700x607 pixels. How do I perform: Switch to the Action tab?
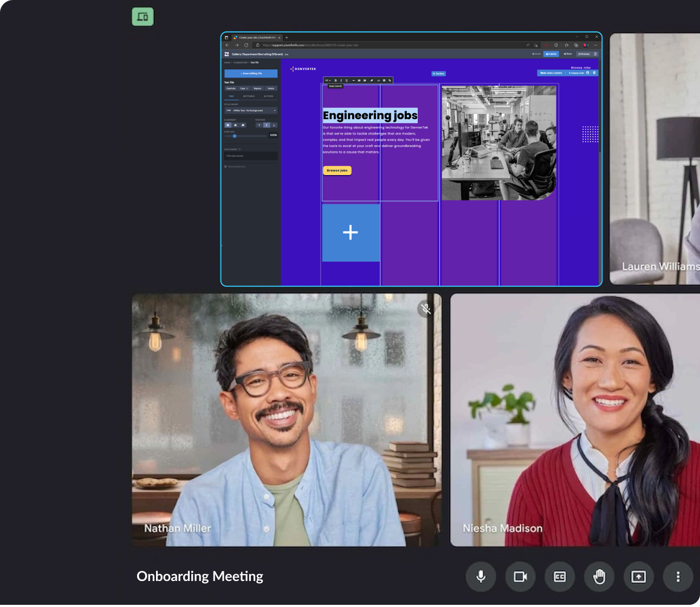[x=268, y=96]
